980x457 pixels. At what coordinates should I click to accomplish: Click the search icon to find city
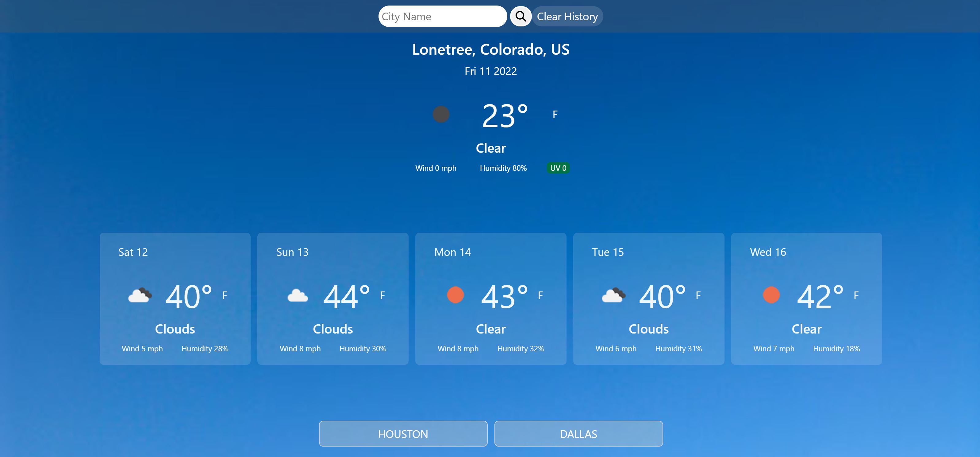pyautogui.click(x=521, y=16)
